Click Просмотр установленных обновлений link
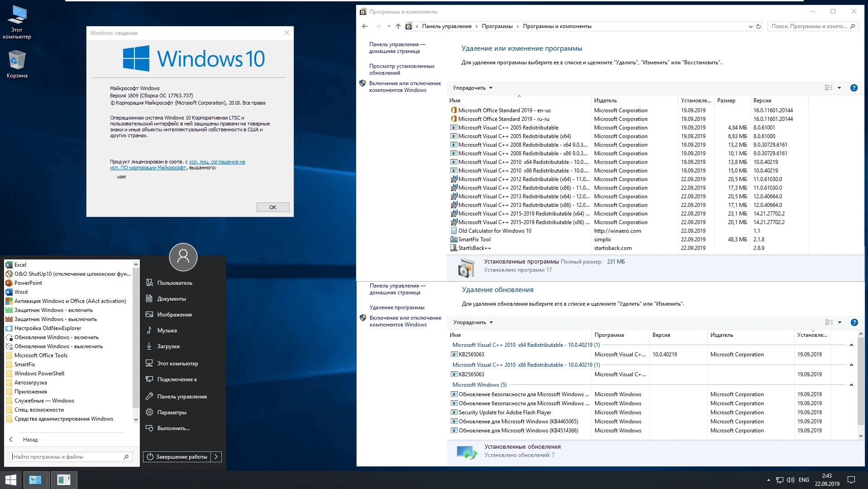The width and height of the screenshot is (868, 489). point(402,69)
